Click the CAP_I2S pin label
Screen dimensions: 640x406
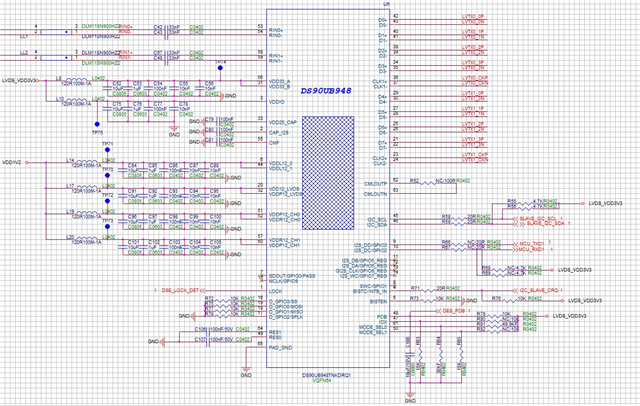(x=279, y=133)
